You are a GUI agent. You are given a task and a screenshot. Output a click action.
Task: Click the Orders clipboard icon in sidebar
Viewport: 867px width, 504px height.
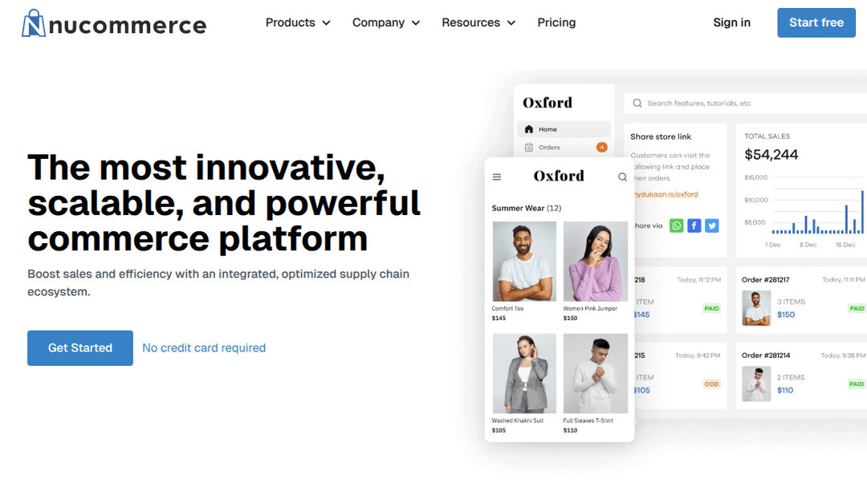click(x=528, y=148)
